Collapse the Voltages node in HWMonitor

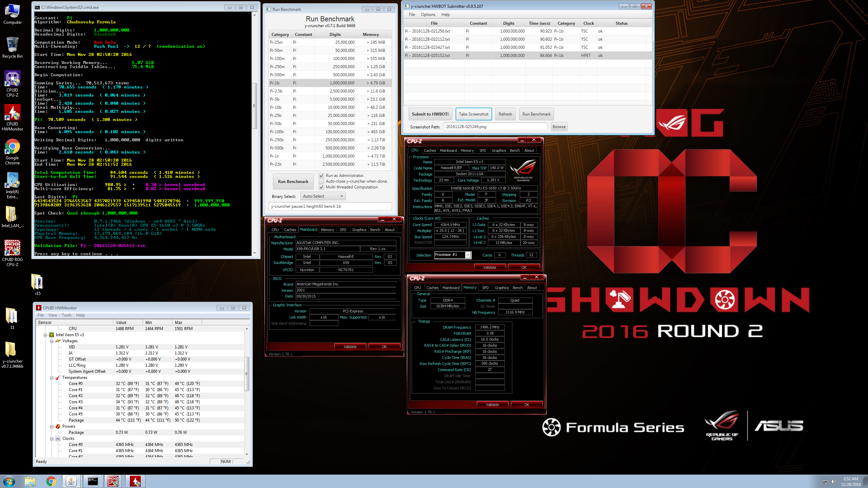pyautogui.click(x=52, y=341)
